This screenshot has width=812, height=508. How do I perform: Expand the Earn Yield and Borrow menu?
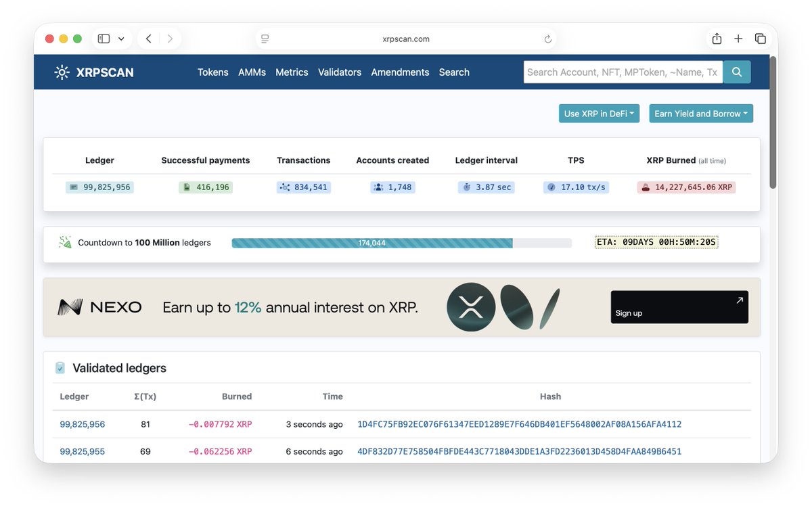[701, 113]
